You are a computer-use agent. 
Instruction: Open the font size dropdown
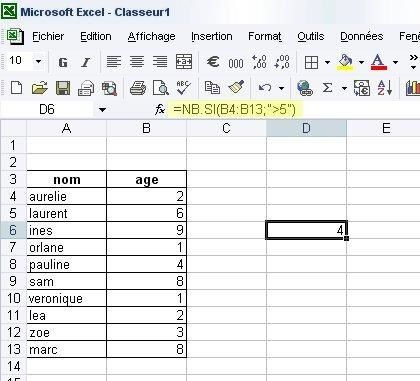38,61
